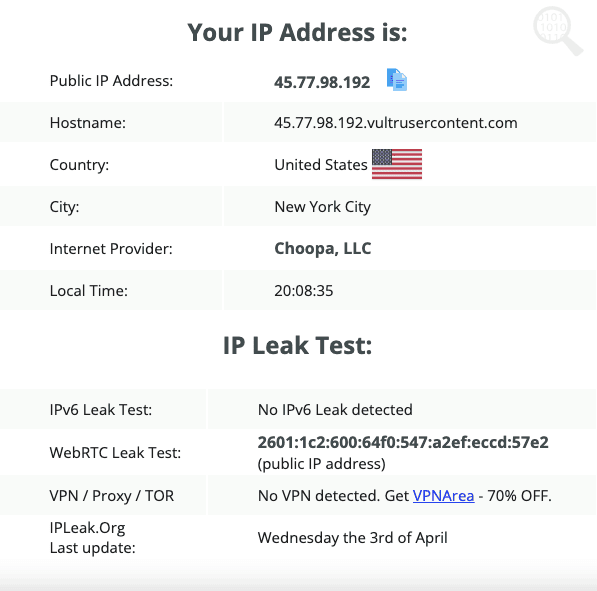Select the public IP 45.77.98.192 text
The width and height of the screenshot is (597, 591).
(322, 82)
